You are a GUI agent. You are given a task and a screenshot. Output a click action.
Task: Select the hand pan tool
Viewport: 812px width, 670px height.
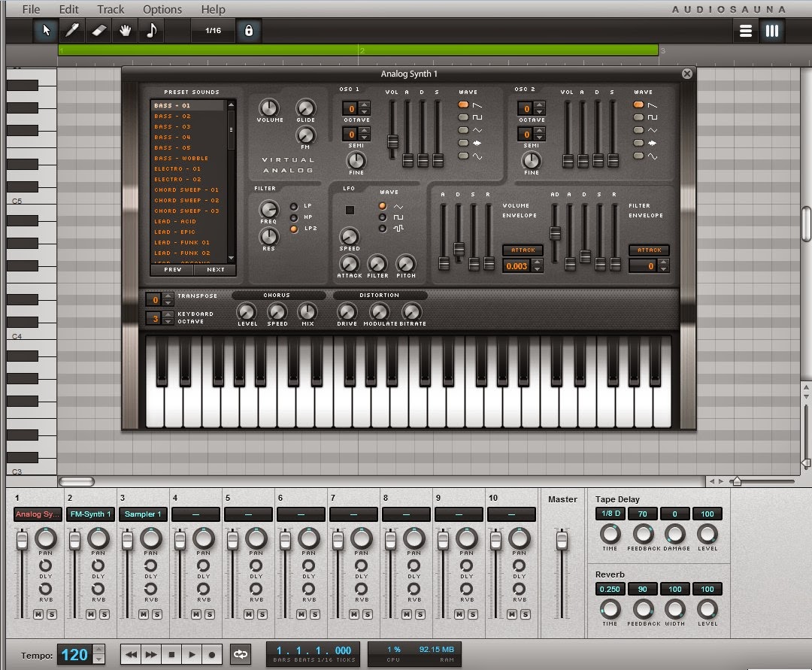[x=124, y=31]
